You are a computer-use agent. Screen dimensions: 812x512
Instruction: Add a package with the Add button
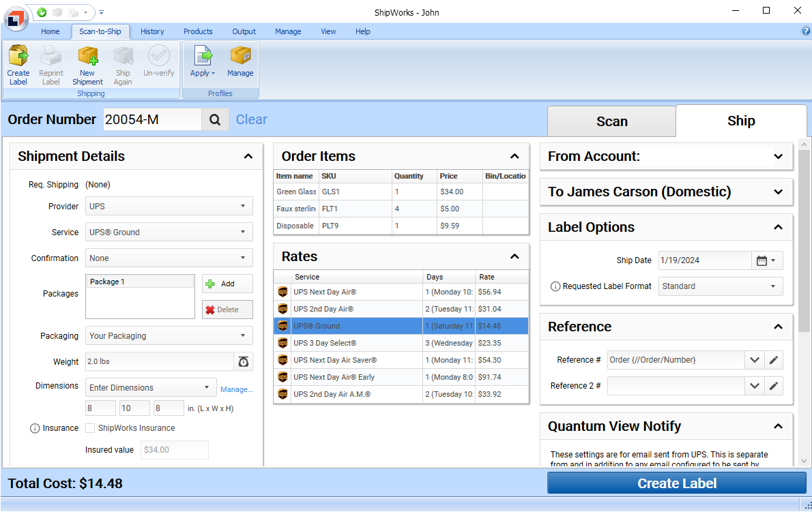coord(227,284)
